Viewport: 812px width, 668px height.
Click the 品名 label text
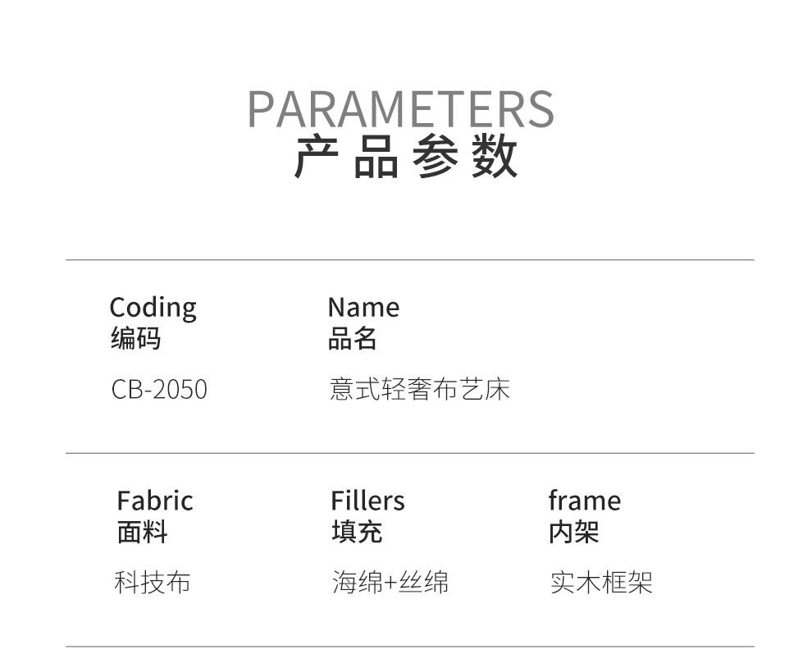point(352,338)
